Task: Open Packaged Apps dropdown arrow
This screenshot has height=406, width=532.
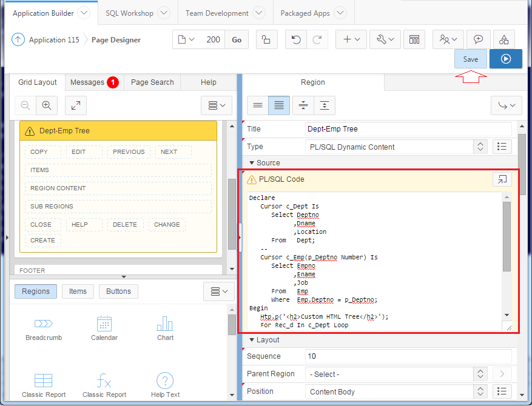Action: tap(340, 13)
